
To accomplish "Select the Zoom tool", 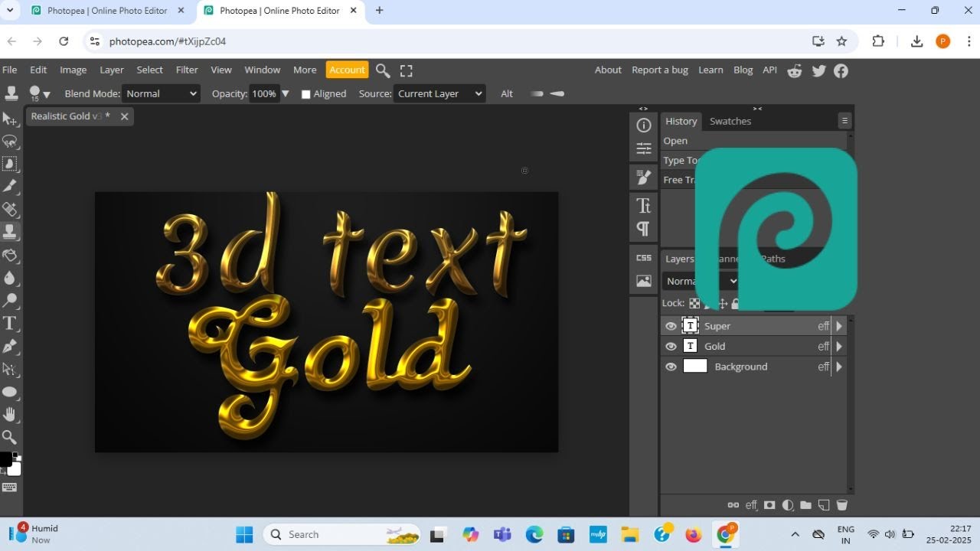I will [10, 437].
